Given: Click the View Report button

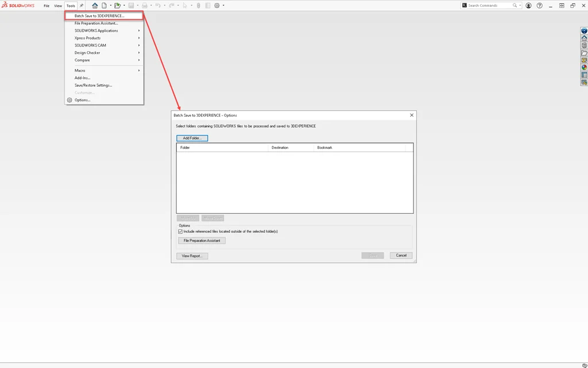Looking at the screenshot, I should [192, 256].
